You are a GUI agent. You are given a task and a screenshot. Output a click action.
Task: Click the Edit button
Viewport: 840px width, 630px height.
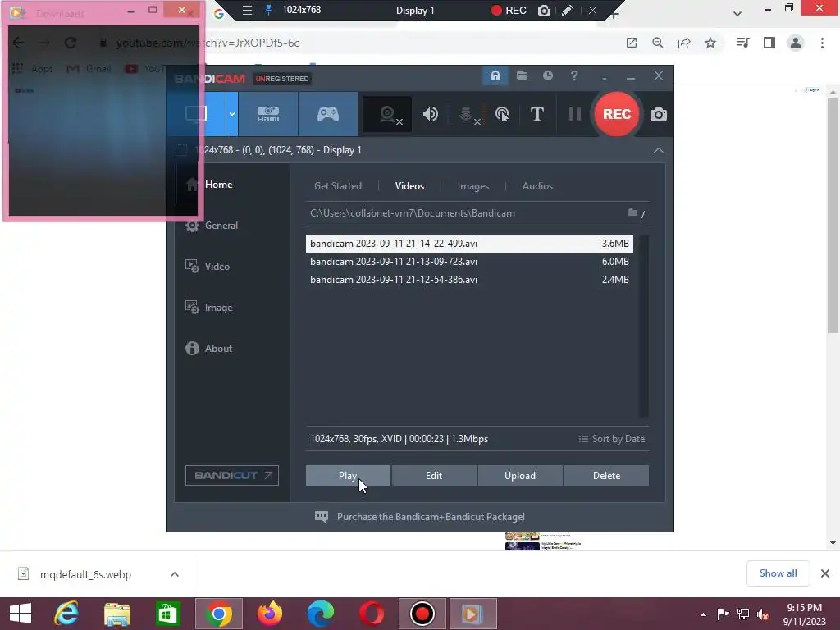(434, 475)
